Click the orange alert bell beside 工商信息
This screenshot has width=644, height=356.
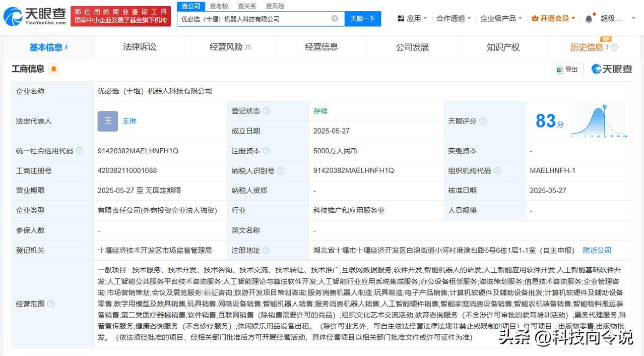click(54, 69)
